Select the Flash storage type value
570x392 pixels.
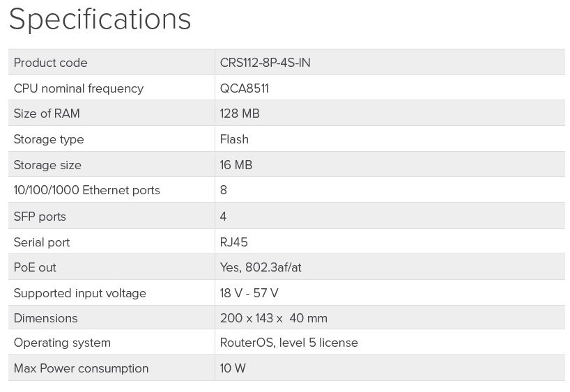pyautogui.click(x=234, y=139)
